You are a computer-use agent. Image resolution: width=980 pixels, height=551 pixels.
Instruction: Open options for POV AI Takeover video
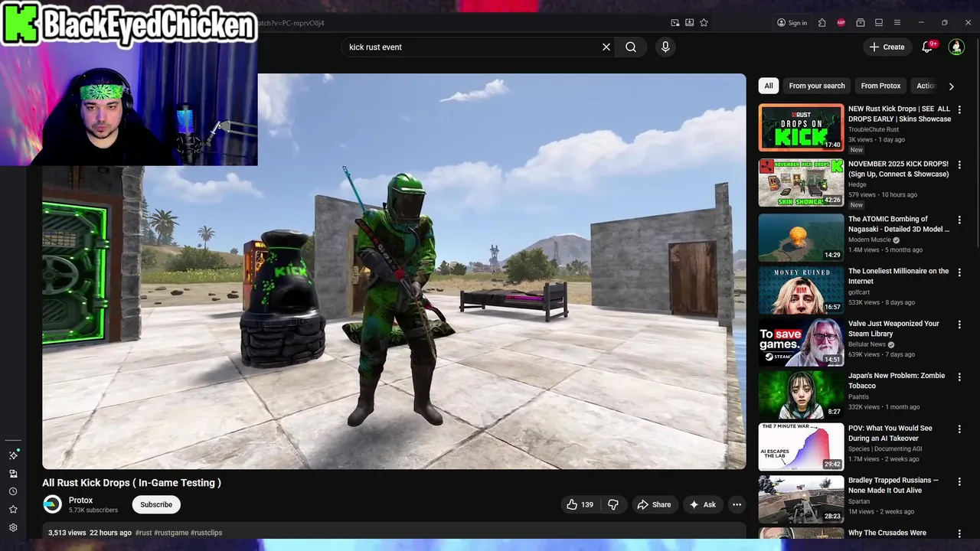click(959, 429)
